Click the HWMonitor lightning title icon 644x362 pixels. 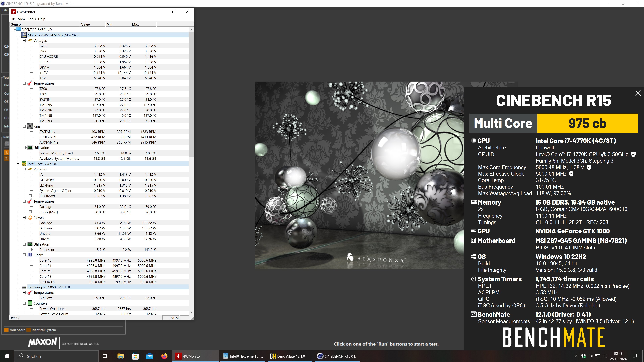[14, 12]
